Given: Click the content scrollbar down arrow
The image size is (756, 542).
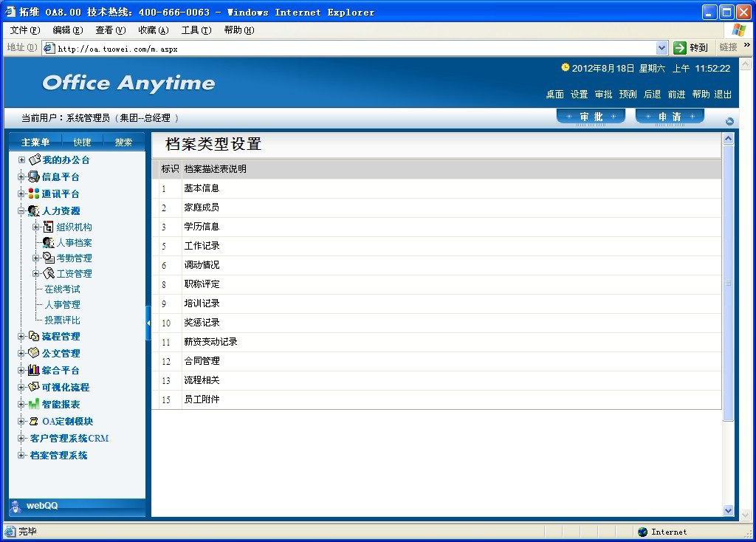Looking at the screenshot, I should tap(728, 510).
